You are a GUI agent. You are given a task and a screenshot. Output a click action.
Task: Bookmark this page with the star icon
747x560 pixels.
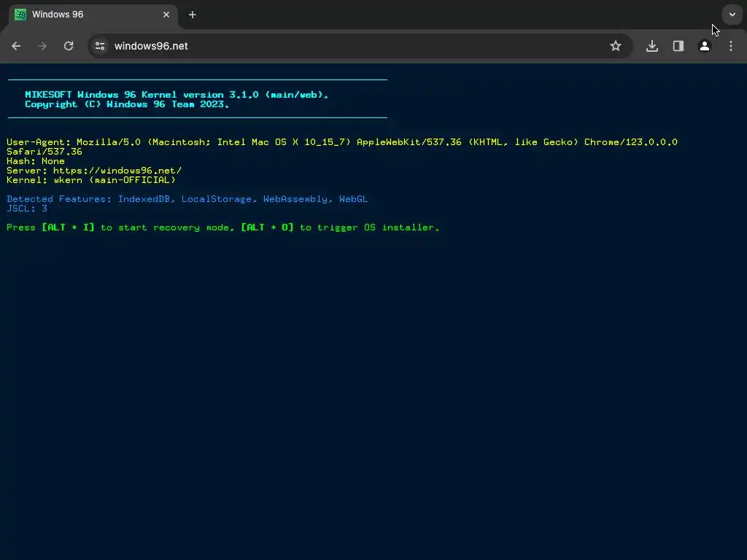coord(616,46)
